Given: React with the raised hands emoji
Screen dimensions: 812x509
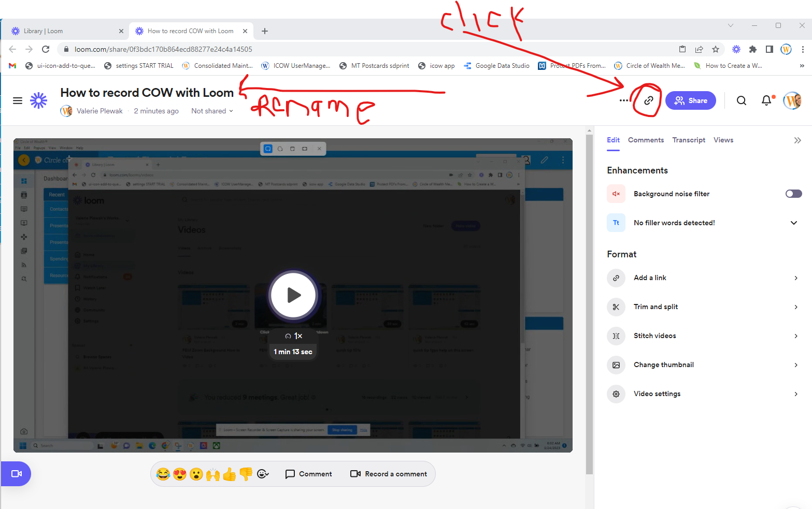Looking at the screenshot, I should pyautogui.click(x=213, y=474).
